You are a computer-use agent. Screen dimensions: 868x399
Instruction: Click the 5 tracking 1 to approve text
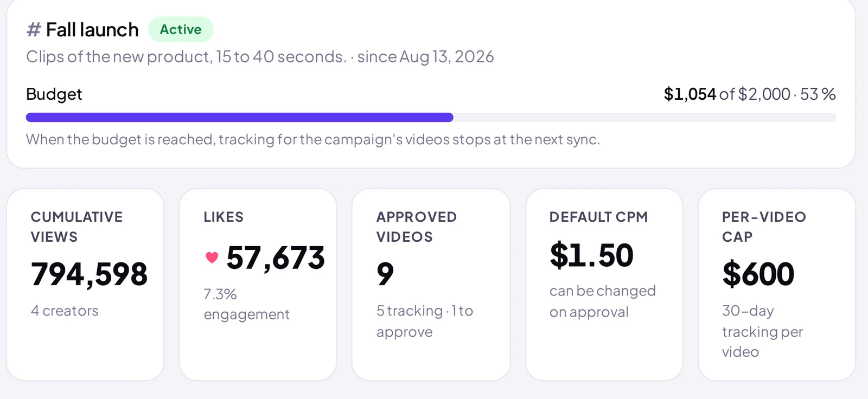[x=425, y=321]
